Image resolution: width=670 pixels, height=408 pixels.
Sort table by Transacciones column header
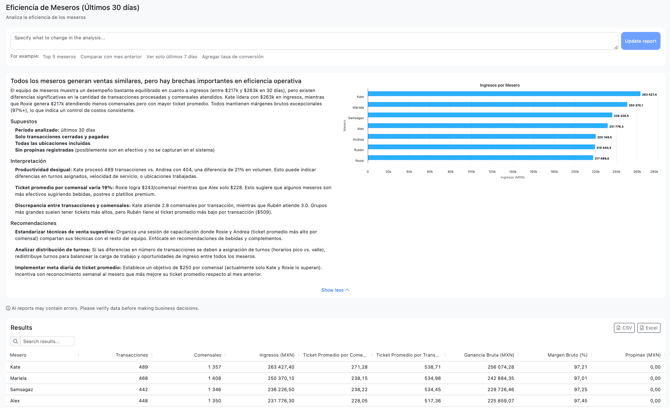(x=131, y=355)
